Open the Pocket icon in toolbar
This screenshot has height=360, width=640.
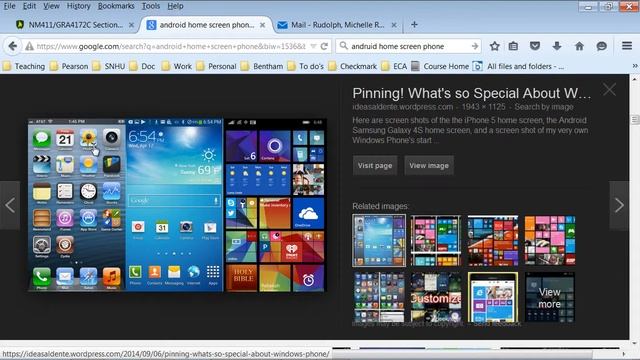pyautogui.click(x=535, y=46)
